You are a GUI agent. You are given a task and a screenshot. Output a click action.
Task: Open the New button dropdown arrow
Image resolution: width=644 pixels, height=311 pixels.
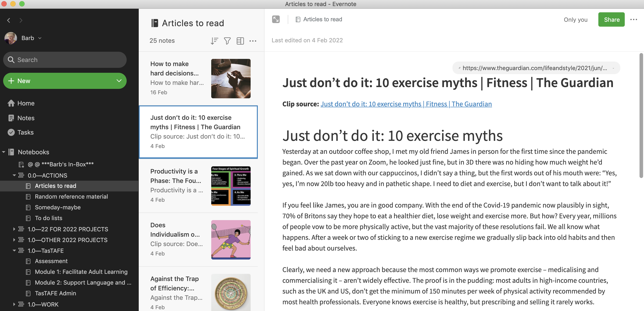[119, 81]
